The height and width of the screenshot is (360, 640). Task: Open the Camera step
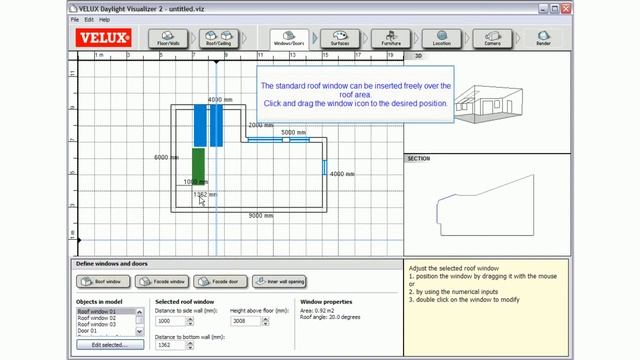pos(492,39)
